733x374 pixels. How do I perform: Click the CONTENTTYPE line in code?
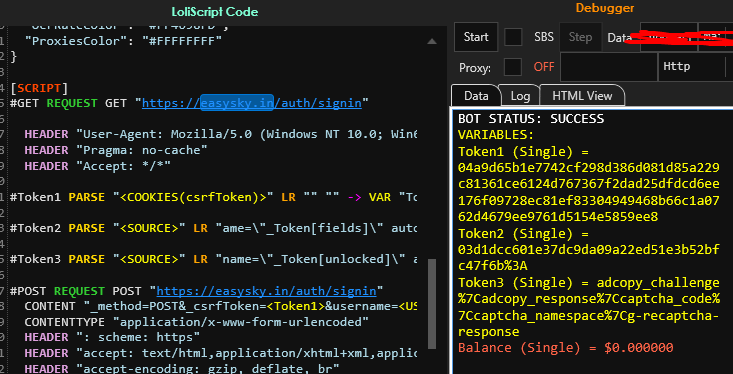(197, 322)
